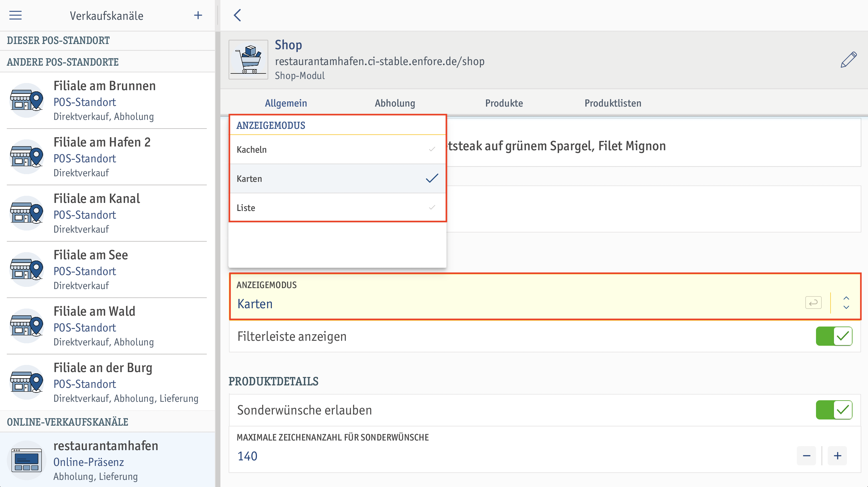
Task: Click Filiale am See store icon
Action: pos(27,269)
